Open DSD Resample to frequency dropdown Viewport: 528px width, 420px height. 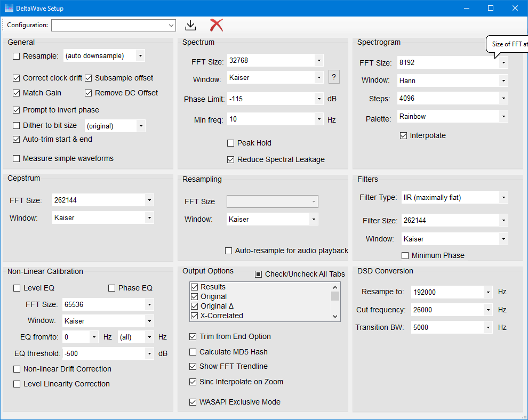(x=488, y=292)
